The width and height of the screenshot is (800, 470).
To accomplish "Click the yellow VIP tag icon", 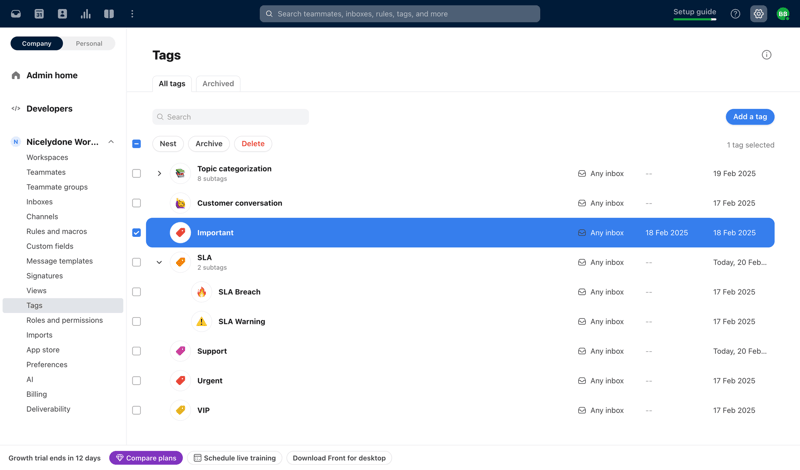I will [x=180, y=410].
